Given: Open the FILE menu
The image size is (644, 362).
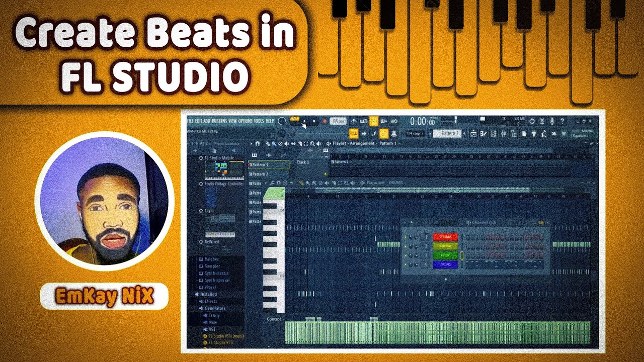Looking at the screenshot, I should 190,121.
